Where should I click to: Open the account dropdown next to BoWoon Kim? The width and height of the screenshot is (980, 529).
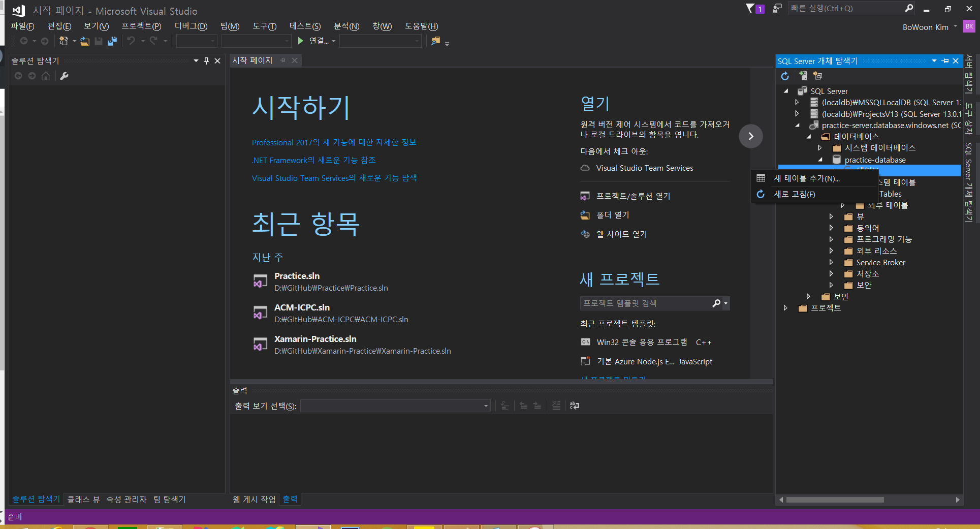point(956,26)
